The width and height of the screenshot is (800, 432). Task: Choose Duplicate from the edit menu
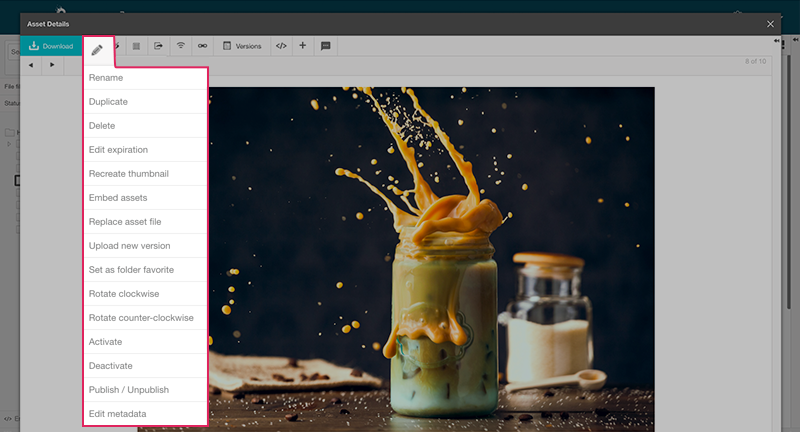point(145,102)
